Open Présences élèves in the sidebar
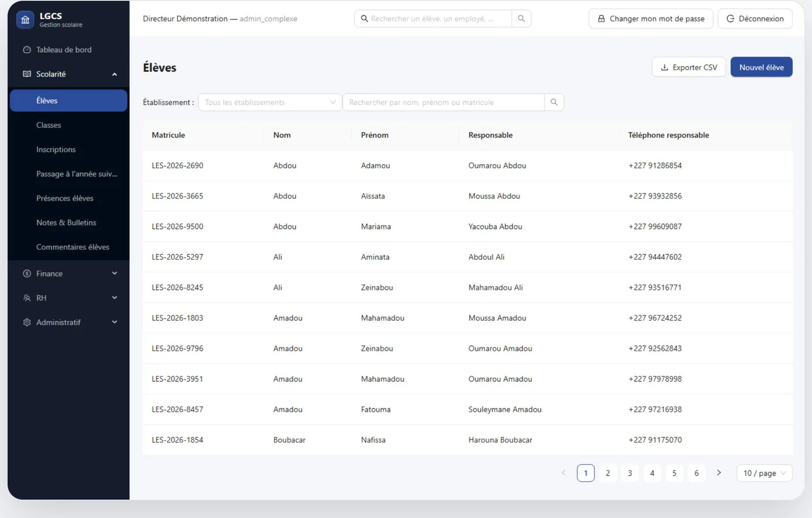This screenshot has width=812, height=518. pos(68,198)
